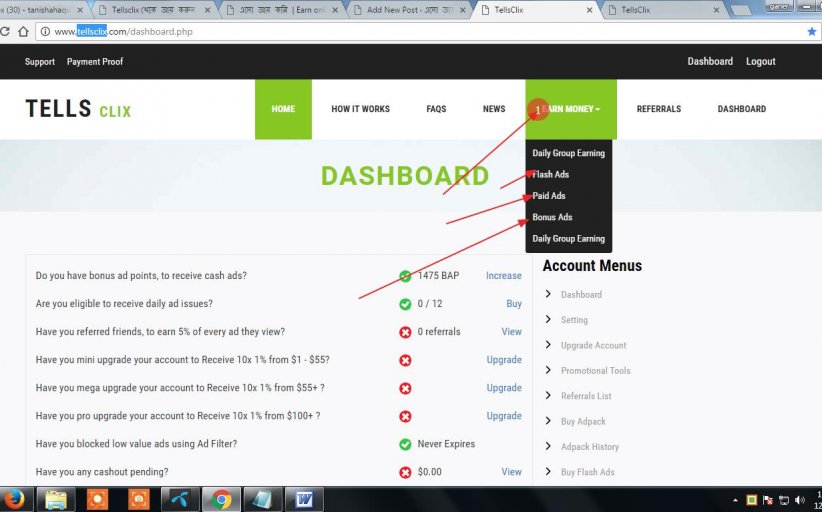Click the TELLS CLIX logo
The image size is (822, 512).
pyautogui.click(x=78, y=109)
